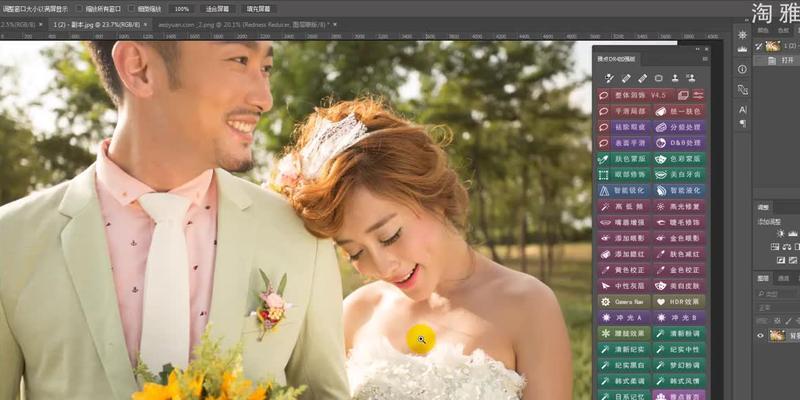Open the 调整 adjustments panel tab
The width and height of the screenshot is (800, 400).
(763, 207)
